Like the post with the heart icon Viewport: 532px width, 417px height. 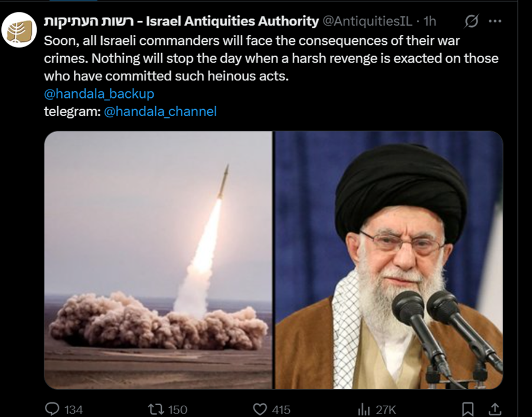pyautogui.click(x=260, y=409)
